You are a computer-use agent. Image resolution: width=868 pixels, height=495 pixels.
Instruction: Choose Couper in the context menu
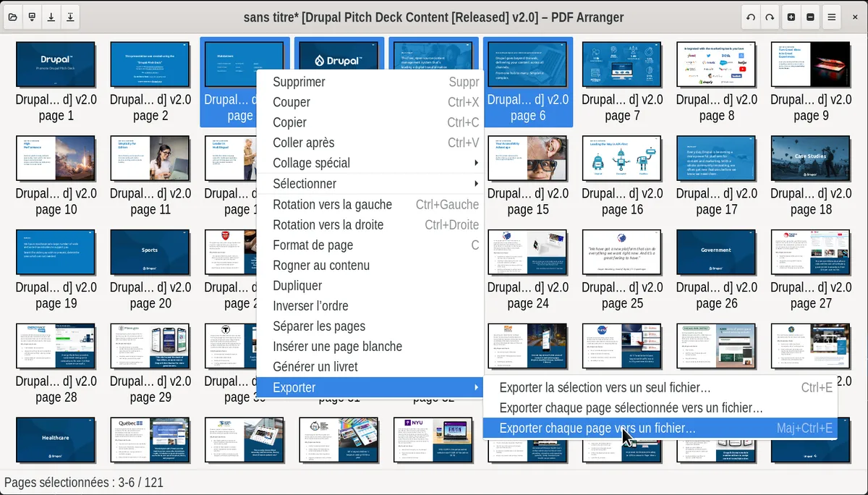[370, 102]
